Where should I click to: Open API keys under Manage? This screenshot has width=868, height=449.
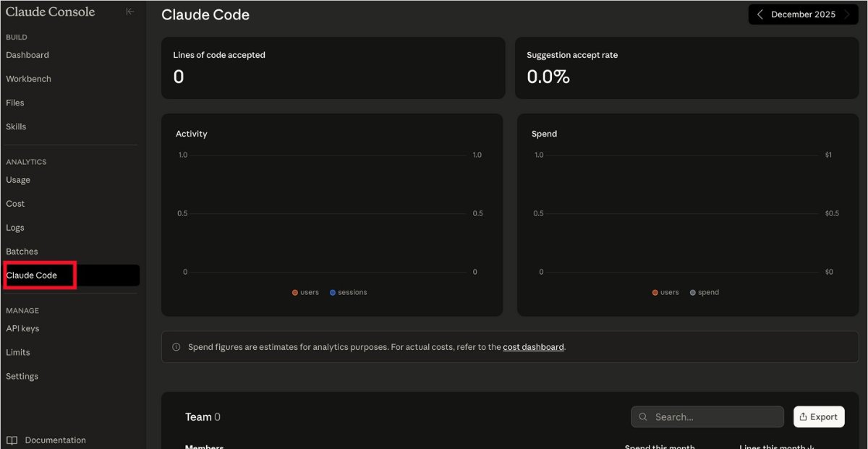pyautogui.click(x=22, y=328)
